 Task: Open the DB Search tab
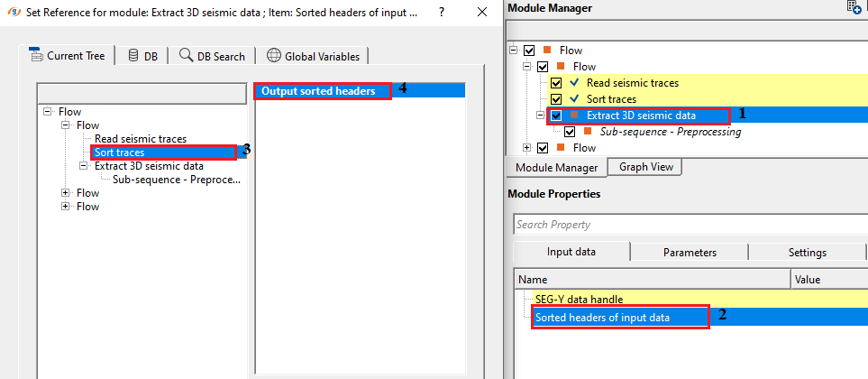point(212,57)
